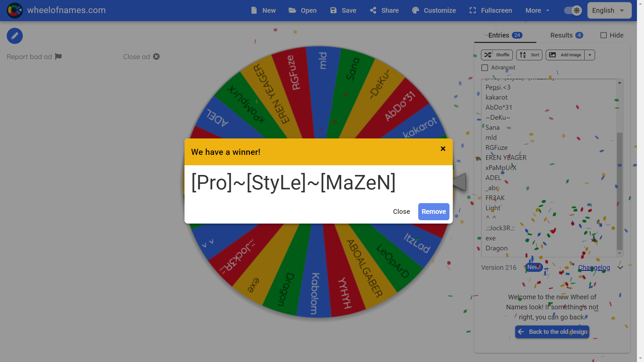The height and width of the screenshot is (362, 644).
Task: Click the Report bad ad flag
Action: pyautogui.click(x=58, y=57)
